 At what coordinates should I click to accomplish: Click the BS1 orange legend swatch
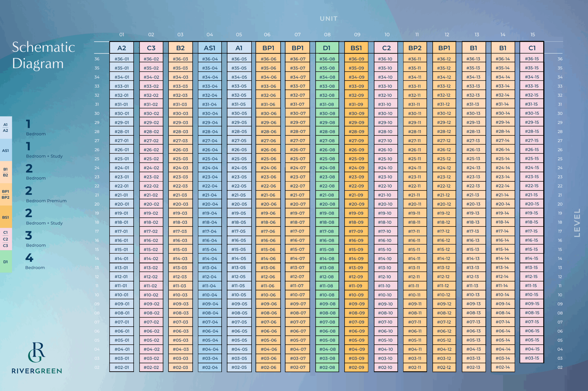6,217
